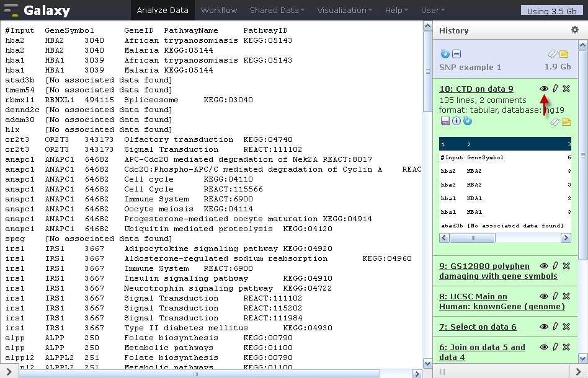Click the History panel vertical scrollbar thumb

coord(583,155)
